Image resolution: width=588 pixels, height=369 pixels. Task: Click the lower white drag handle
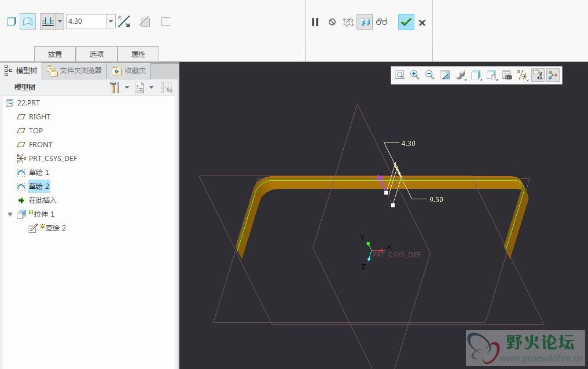tap(392, 205)
